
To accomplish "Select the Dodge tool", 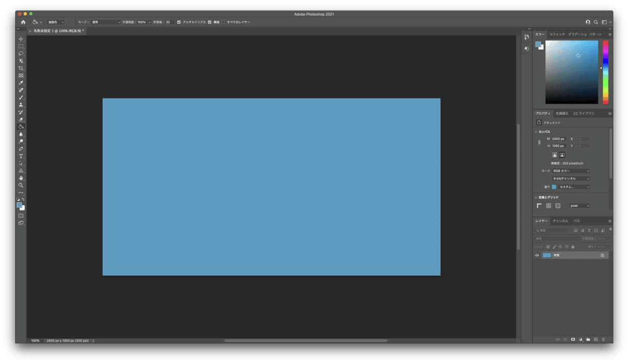I will 21,141.
